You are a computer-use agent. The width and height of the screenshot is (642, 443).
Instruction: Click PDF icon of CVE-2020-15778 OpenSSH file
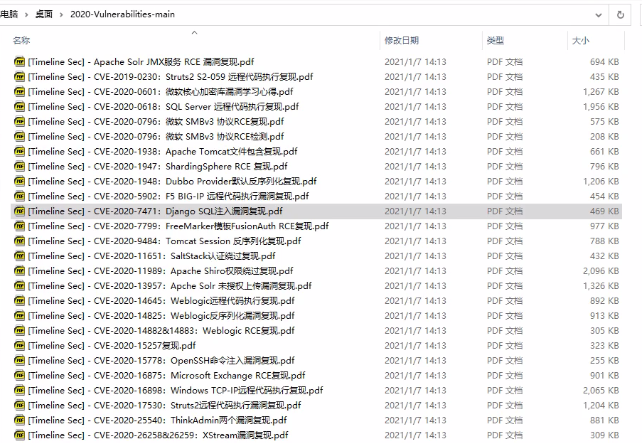pyautogui.click(x=19, y=361)
